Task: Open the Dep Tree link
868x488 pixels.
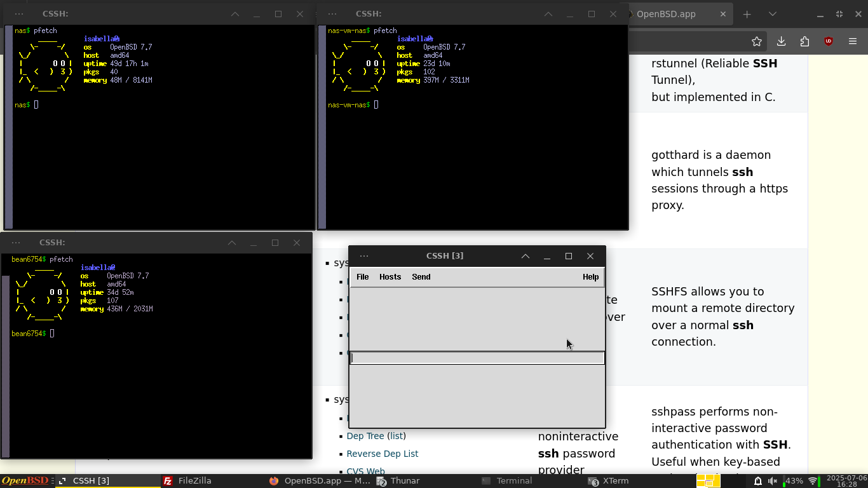Action: point(365,436)
